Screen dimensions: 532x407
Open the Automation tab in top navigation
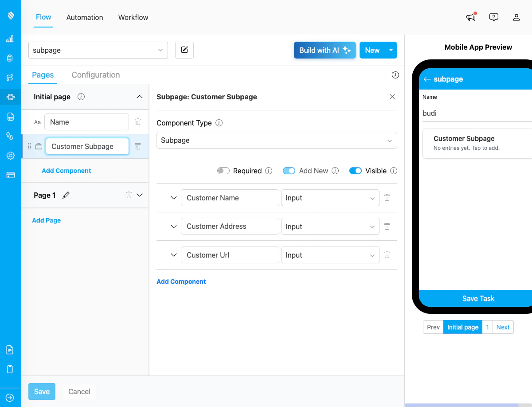[x=84, y=17]
